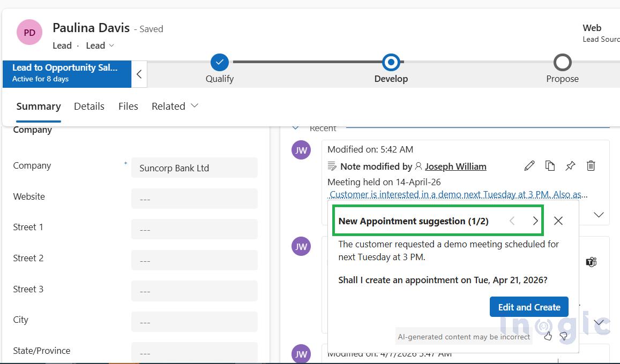
Task: Edit the note modified by Joseph William
Action: (x=529, y=166)
